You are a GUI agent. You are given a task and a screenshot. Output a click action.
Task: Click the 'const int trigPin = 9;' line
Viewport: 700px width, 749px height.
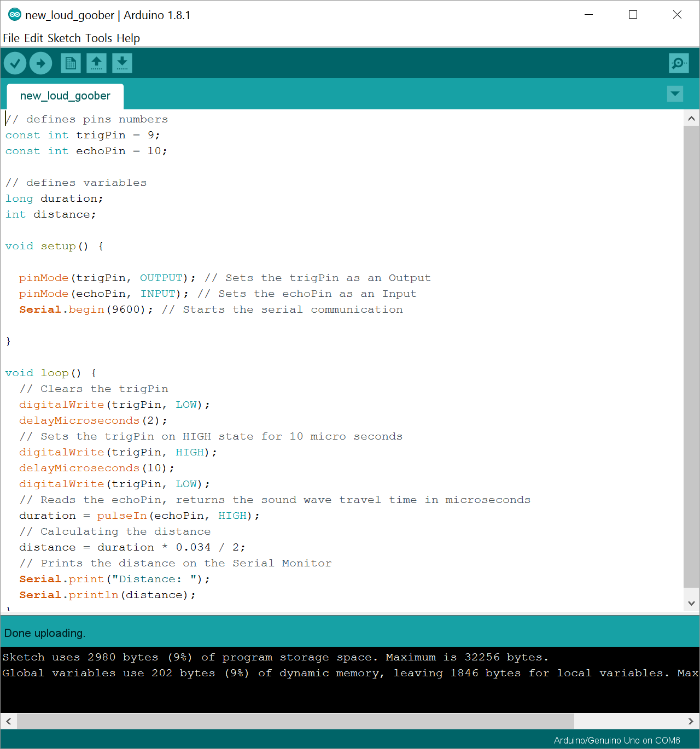point(83,135)
